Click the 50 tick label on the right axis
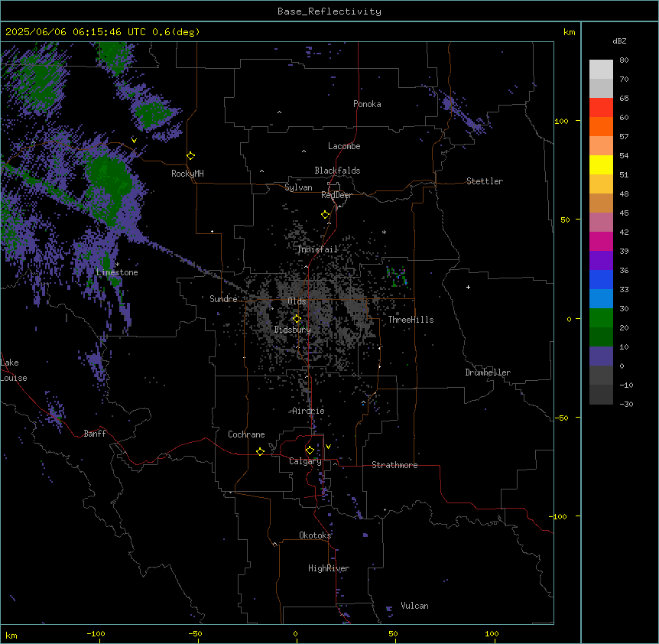 pyautogui.click(x=565, y=220)
